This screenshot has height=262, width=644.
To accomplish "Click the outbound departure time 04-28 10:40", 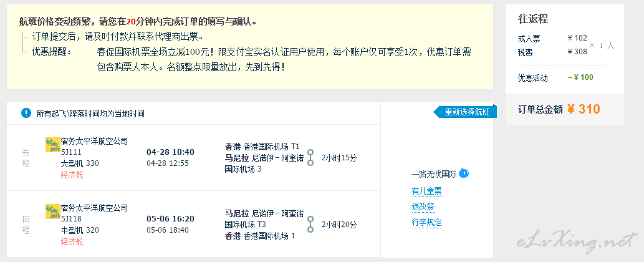I will click(170, 152).
